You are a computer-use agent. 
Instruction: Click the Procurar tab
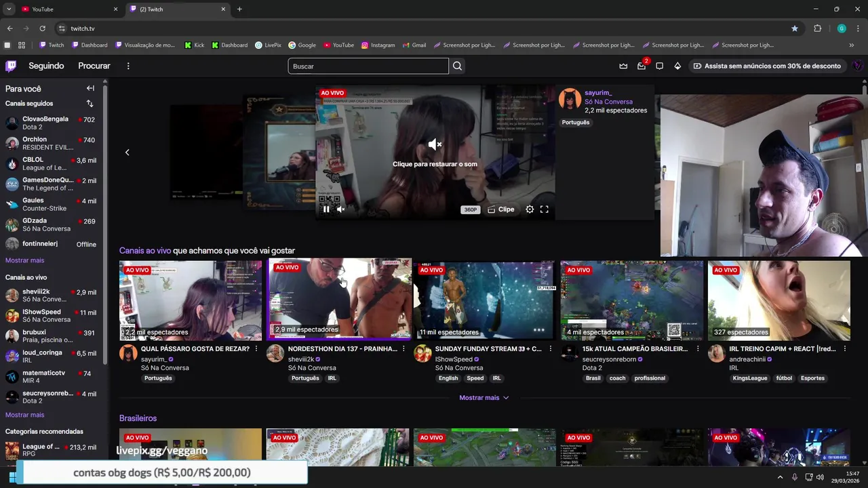(94, 66)
